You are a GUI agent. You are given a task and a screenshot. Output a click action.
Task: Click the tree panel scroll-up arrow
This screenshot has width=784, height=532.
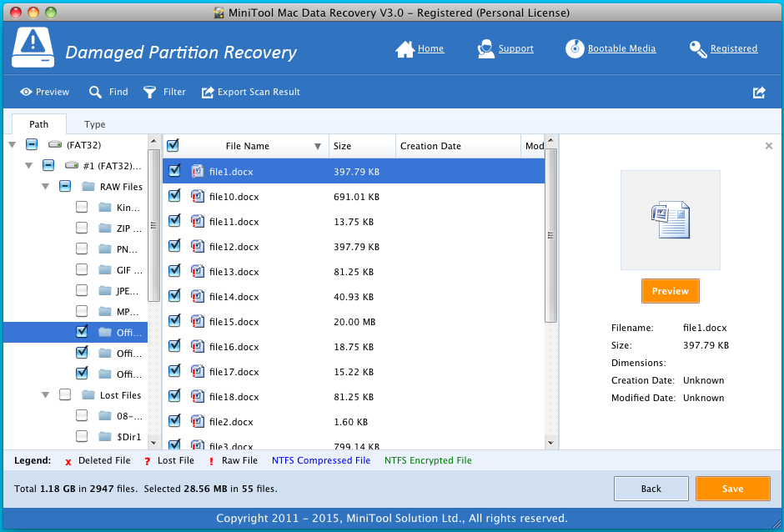tap(153, 140)
